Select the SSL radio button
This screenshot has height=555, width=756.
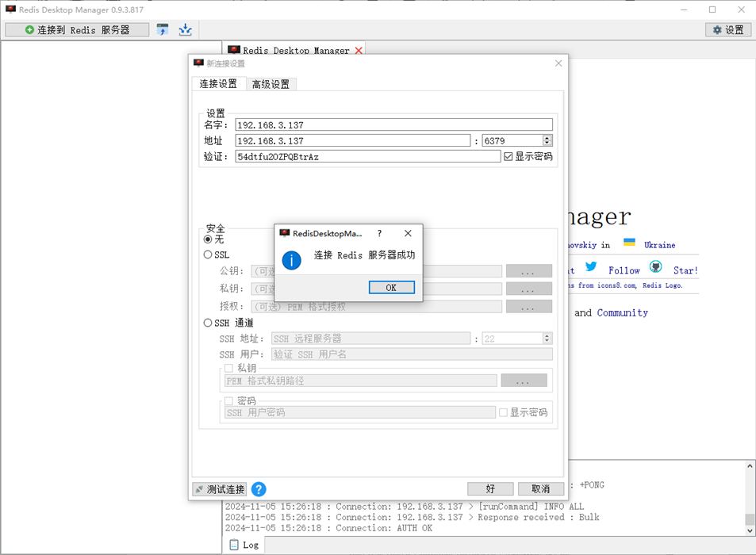tap(208, 255)
